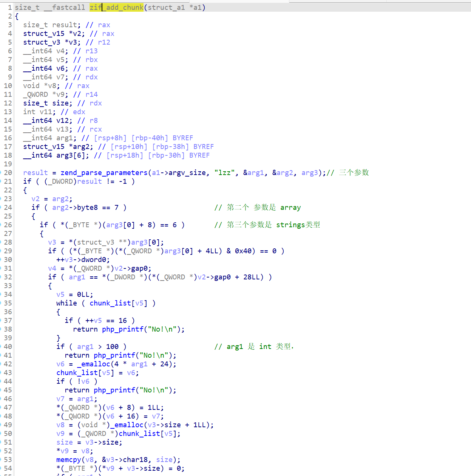This screenshot has width=471, height=476.
Task: Click the 'v4' variable on line 31
Action: [x=52, y=268]
